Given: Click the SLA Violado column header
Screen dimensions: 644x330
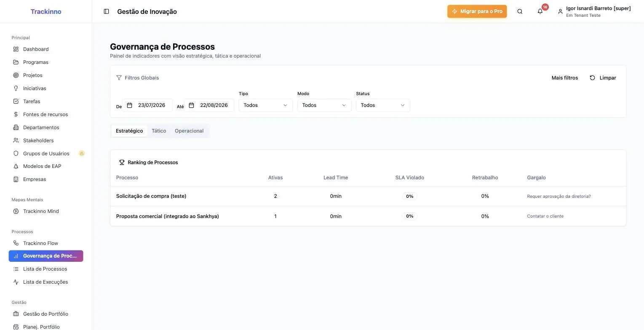Looking at the screenshot, I should [x=410, y=178].
